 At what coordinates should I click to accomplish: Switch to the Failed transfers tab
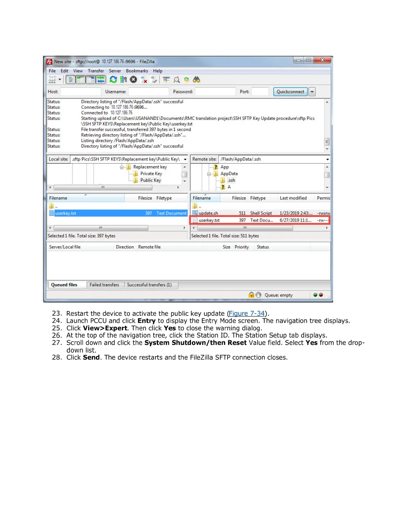(x=104, y=285)
